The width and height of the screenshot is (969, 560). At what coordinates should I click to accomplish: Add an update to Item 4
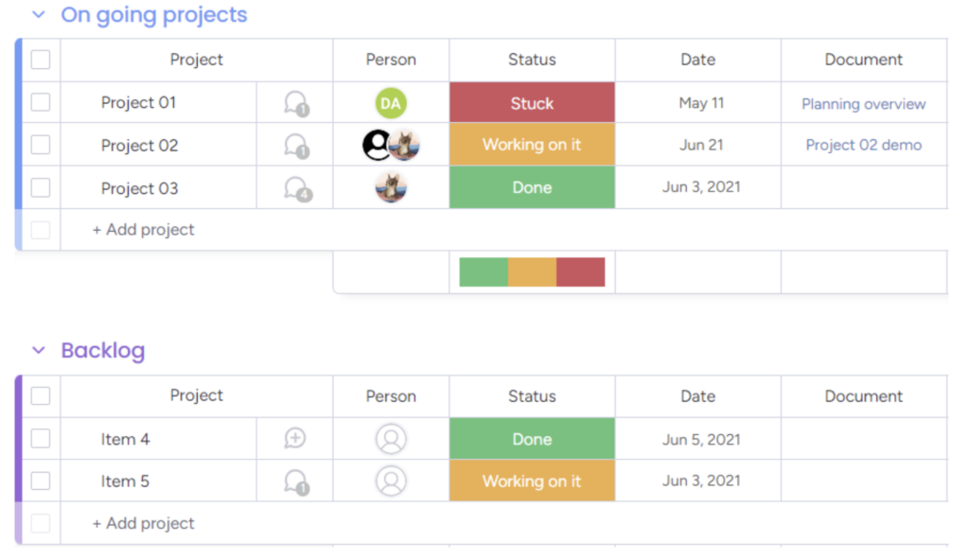click(x=295, y=438)
